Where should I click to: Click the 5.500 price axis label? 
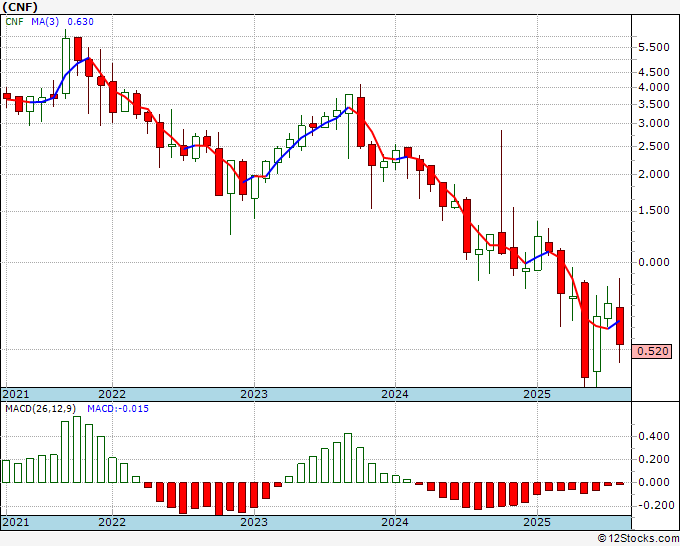click(654, 47)
